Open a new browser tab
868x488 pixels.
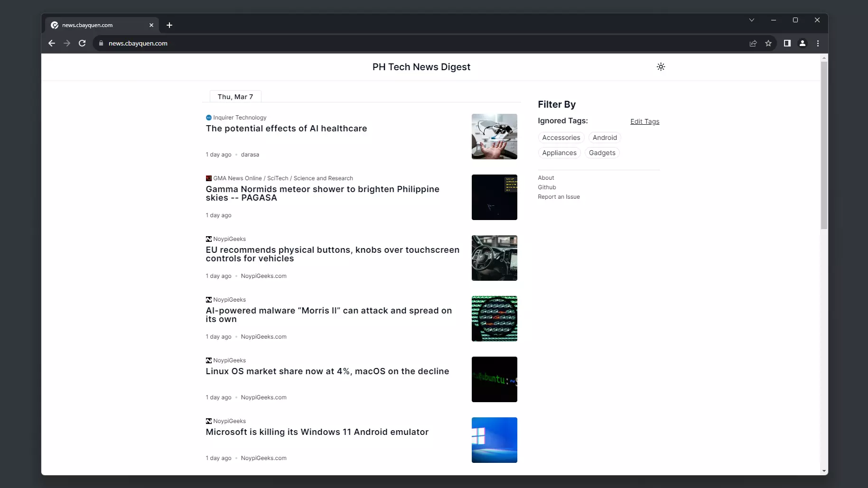[169, 25]
